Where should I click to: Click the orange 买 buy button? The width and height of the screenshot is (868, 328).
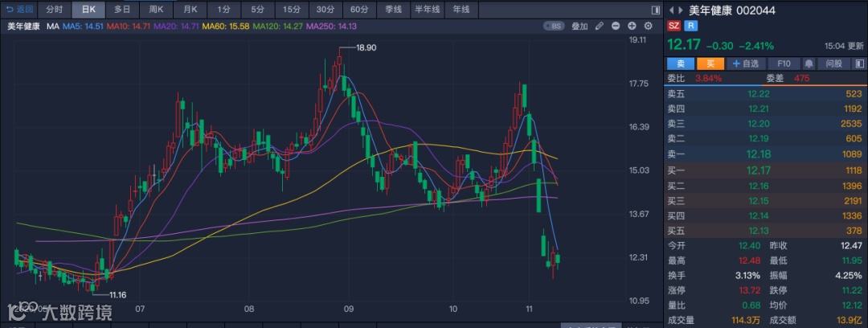pos(710,64)
